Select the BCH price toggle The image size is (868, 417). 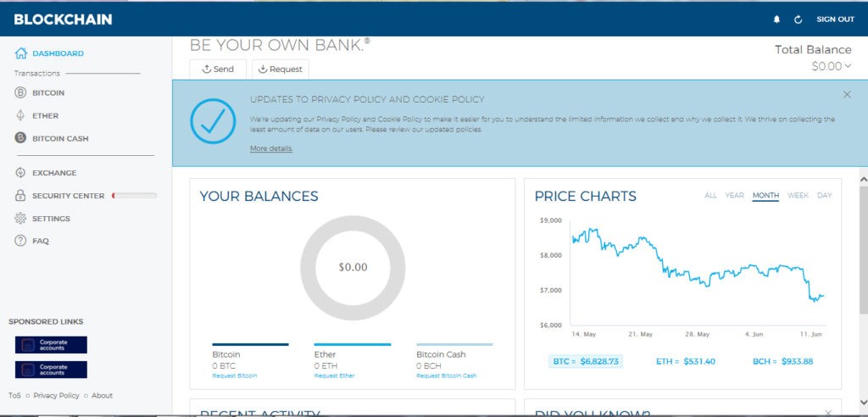782,362
